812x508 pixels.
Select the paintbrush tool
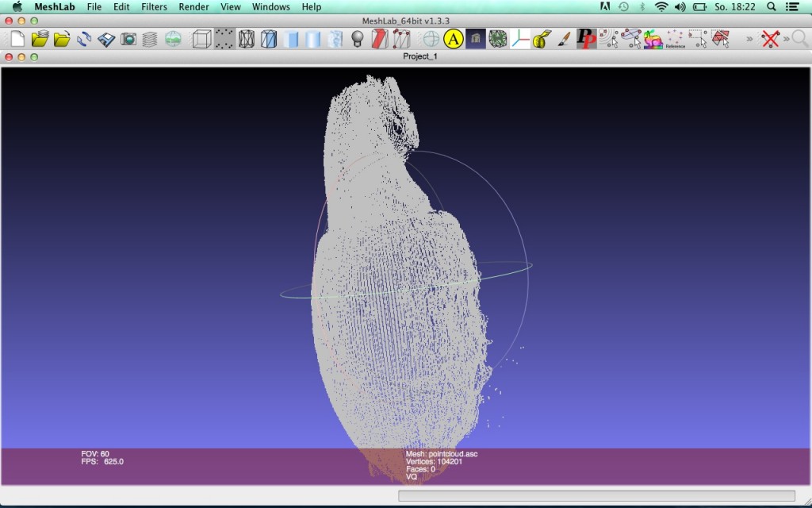(565, 39)
